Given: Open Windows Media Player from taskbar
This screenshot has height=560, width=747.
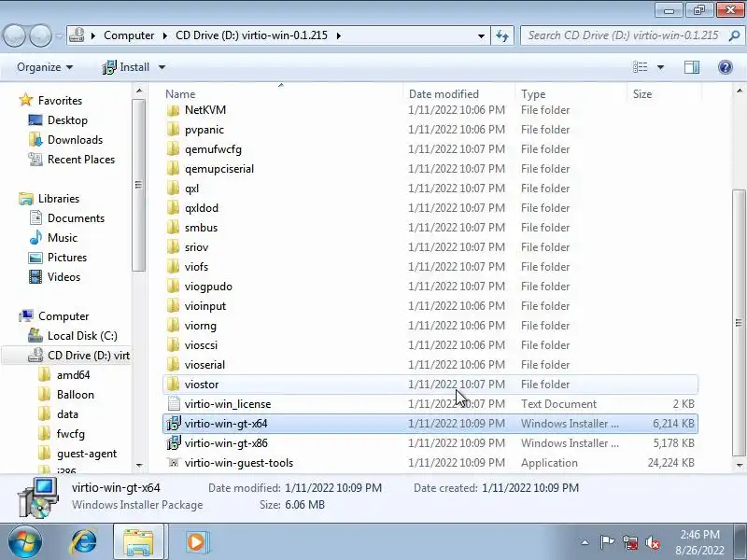Looking at the screenshot, I should (196, 542).
